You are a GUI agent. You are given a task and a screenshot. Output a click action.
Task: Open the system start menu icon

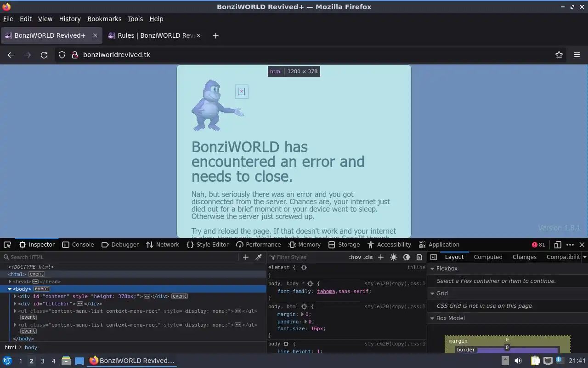(7, 361)
